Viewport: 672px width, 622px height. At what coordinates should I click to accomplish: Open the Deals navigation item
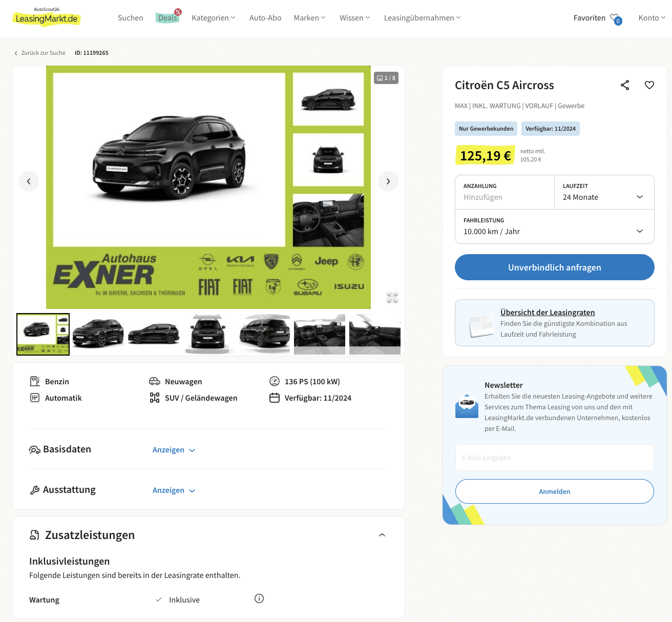(x=167, y=18)
